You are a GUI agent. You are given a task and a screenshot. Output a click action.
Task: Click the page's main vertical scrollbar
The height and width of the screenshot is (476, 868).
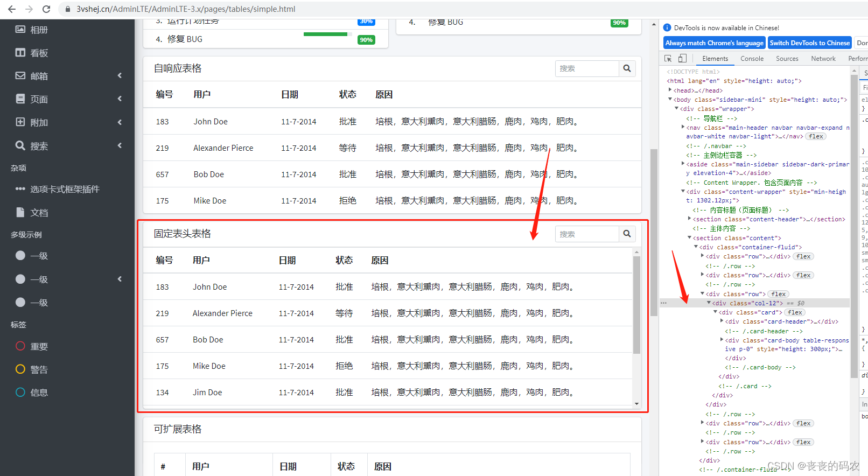pyautogui.click(x=654, y=232)
